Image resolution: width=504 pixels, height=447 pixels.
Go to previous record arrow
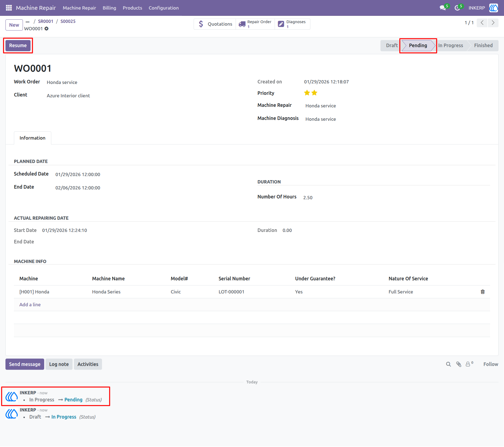click(x=482, y=23)
